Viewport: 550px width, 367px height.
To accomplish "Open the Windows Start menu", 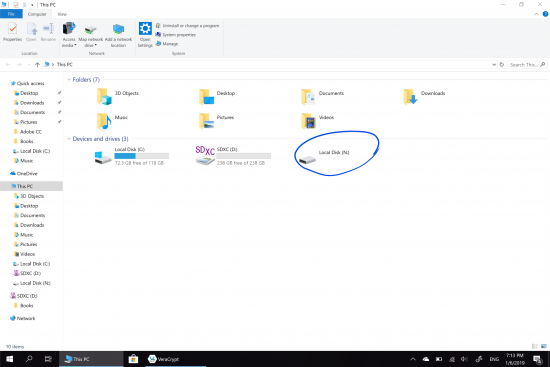I will click(x=9, y=359).
